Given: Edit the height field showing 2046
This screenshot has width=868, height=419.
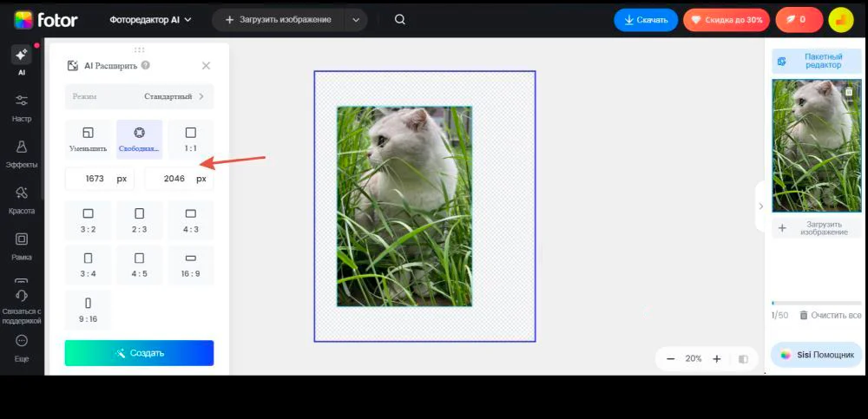Looking at the screenshot, I should coord(180,179).
